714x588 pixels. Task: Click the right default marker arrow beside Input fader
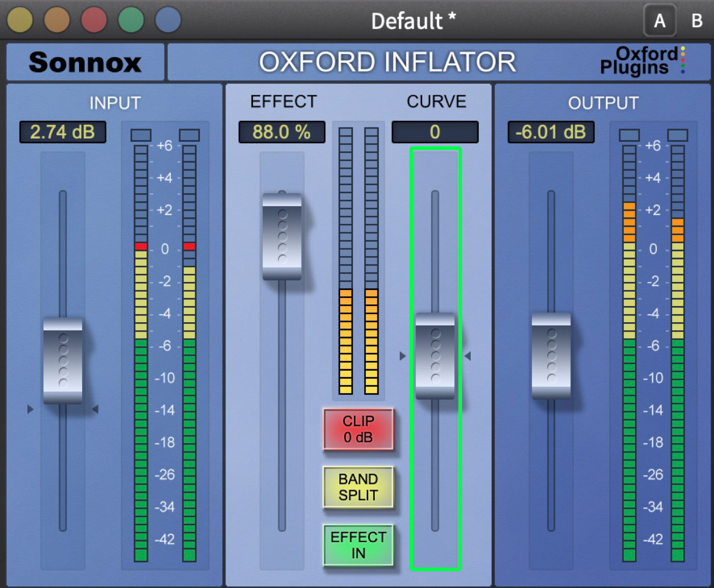click(x=95, y=409)
